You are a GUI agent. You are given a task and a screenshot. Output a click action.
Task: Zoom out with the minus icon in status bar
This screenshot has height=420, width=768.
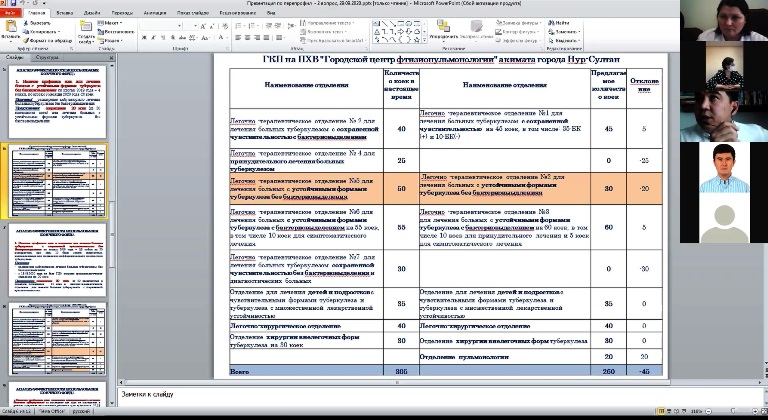(709, 411)
